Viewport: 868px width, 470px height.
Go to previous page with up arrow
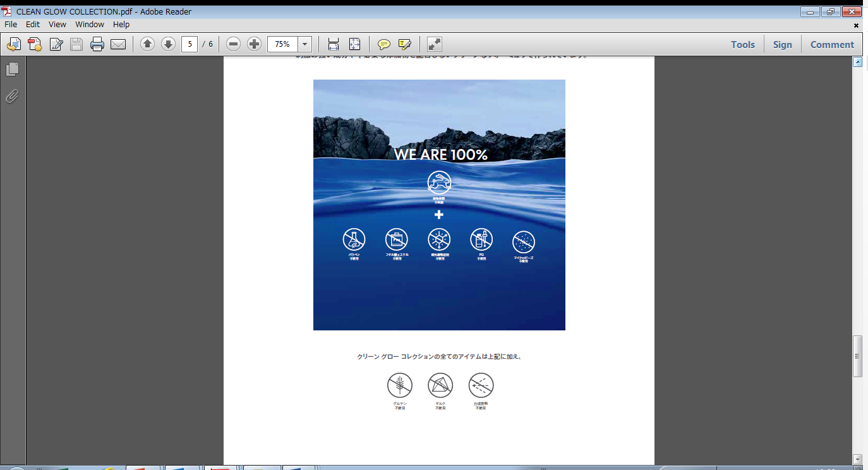(147, 44)
